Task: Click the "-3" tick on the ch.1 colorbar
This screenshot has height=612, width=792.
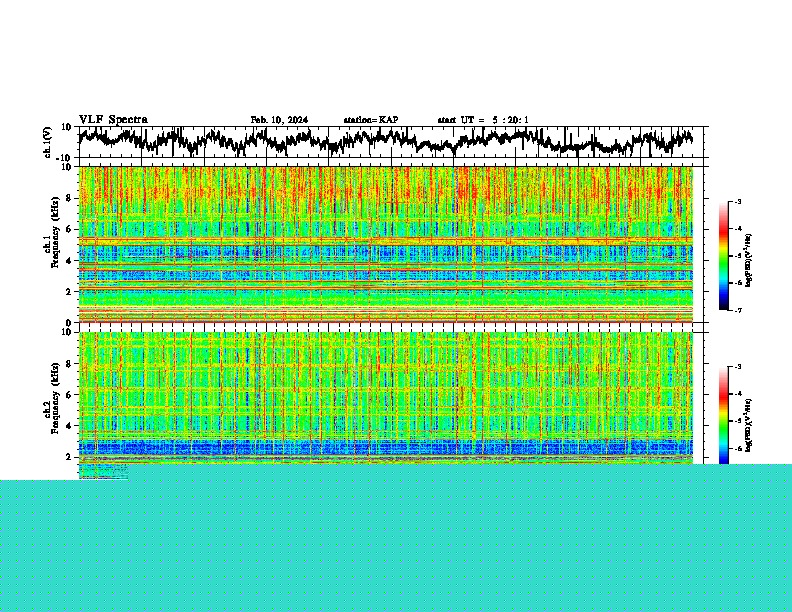Action: point(738,202)
